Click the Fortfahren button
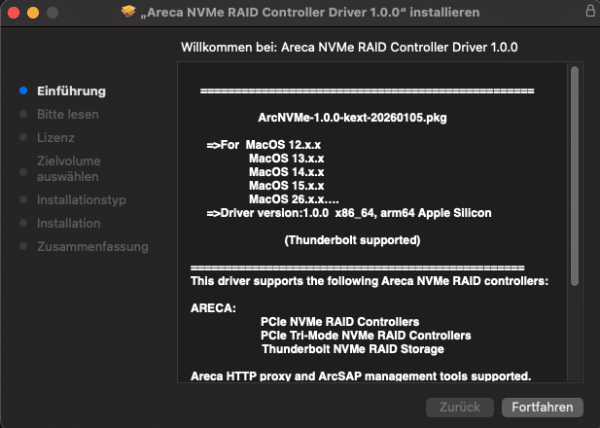The height and width of the screenshot is (428, 600). click(542, 407)
